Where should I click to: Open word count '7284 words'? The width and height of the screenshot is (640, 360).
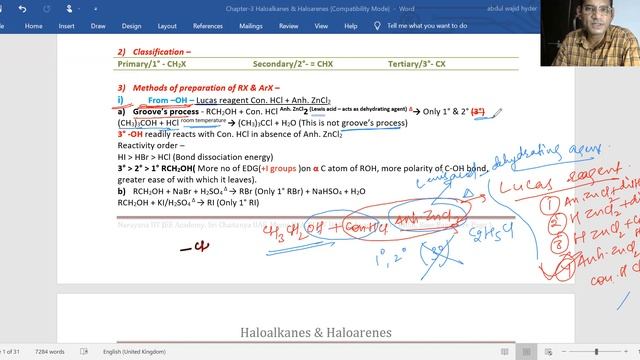(49, 351)
